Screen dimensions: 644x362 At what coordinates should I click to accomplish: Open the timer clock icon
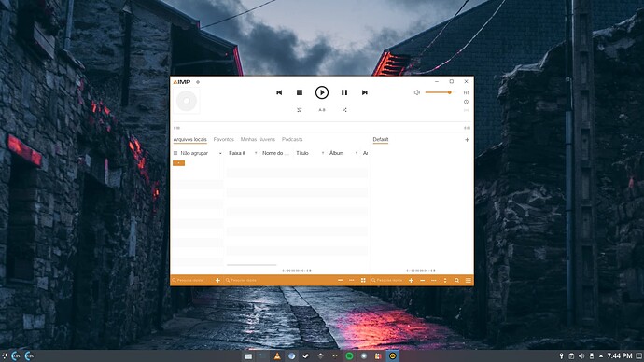(466, 102)
